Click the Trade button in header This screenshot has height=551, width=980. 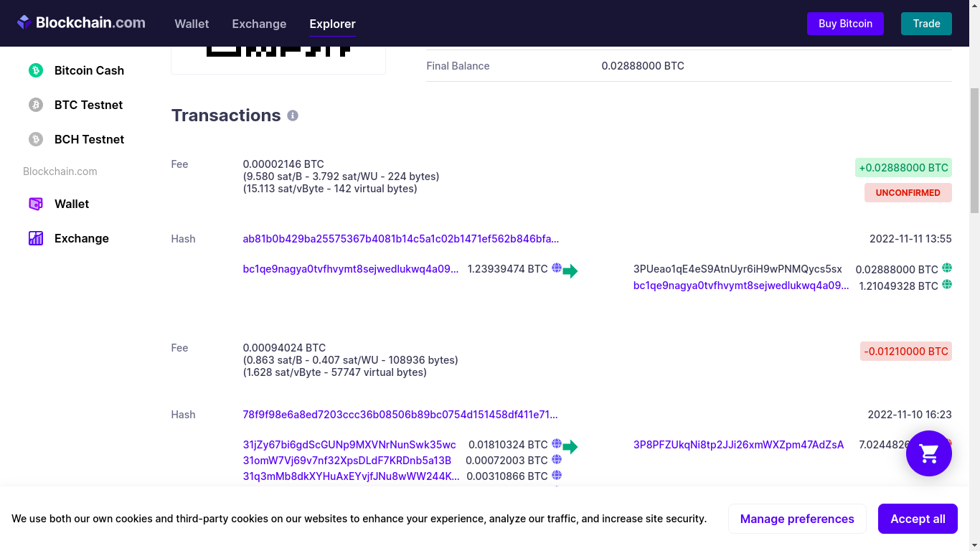pyautogui.click(x=925, y=24)
